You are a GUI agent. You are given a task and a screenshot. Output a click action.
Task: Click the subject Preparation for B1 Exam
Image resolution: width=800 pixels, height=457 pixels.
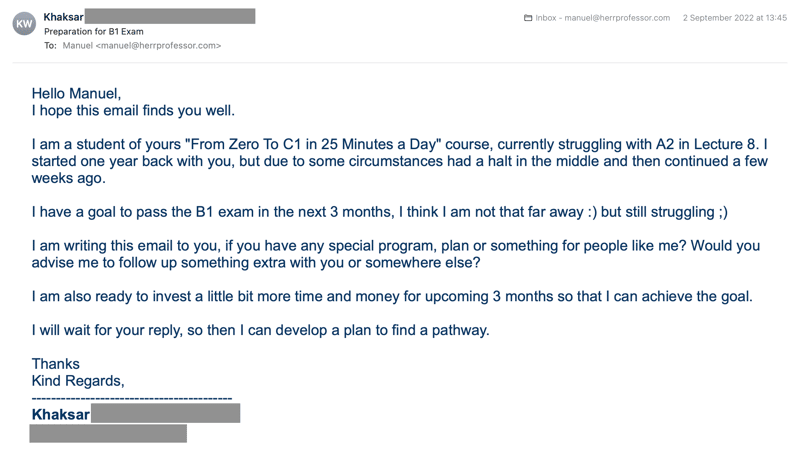coord(93,31)
